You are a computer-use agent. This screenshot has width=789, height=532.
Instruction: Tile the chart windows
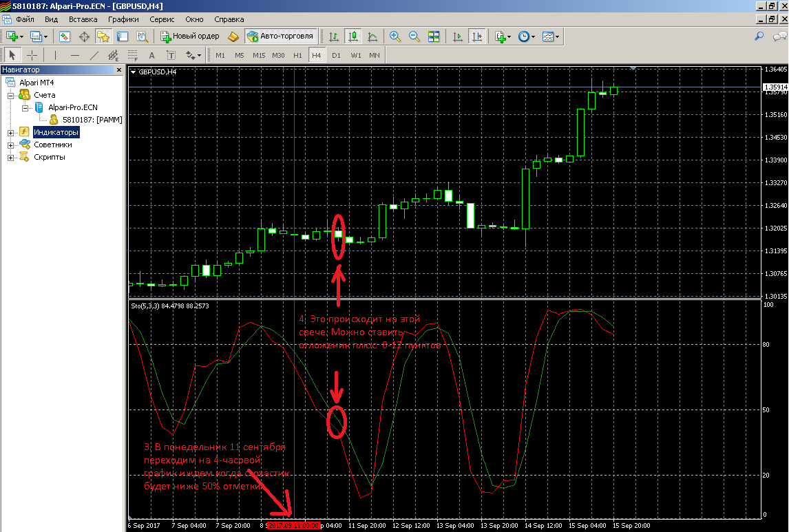tap(433, 36)
